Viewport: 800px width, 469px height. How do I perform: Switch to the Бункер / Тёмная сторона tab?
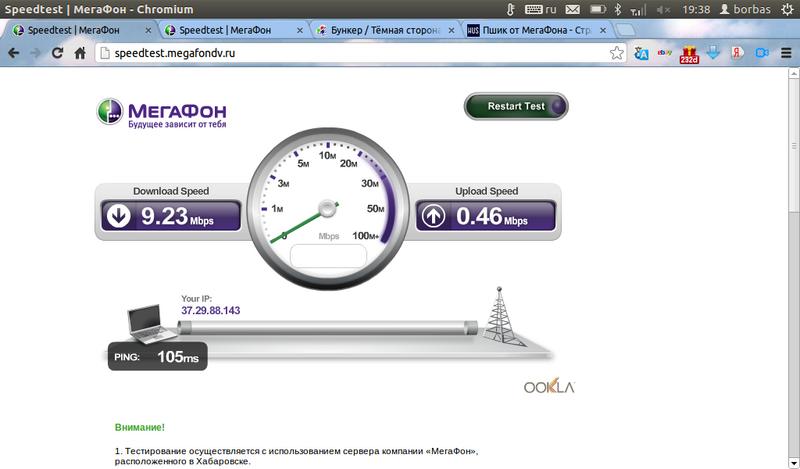pyautogui.click(x=385, y=30)
